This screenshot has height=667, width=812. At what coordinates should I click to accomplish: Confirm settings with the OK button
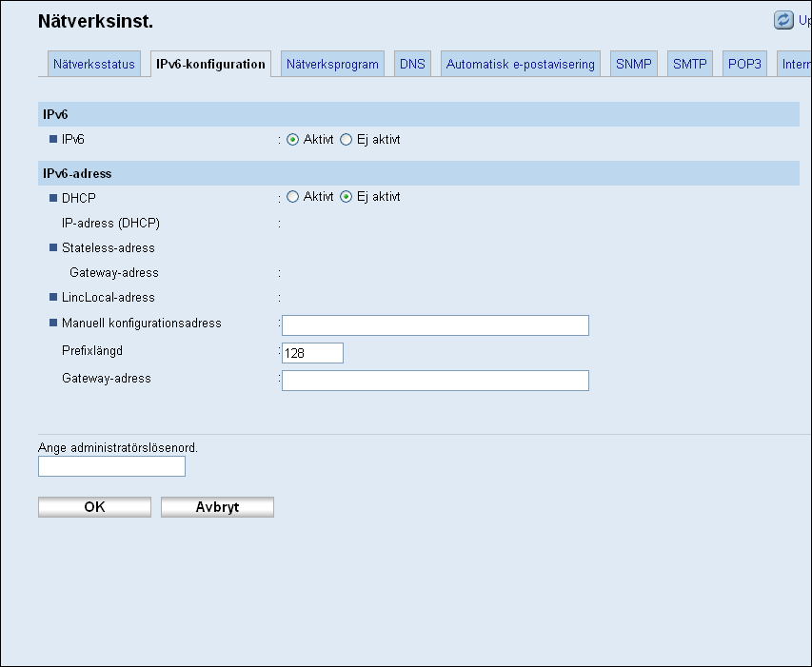(x=95, y=507)
